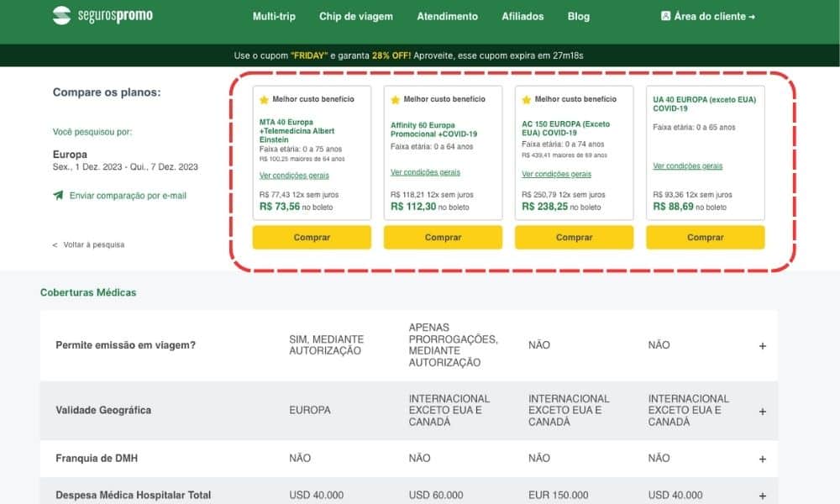Screen dimensions: 840x504
Task: Click the USD 60.000 coverage value
Action: pos(436,496)
